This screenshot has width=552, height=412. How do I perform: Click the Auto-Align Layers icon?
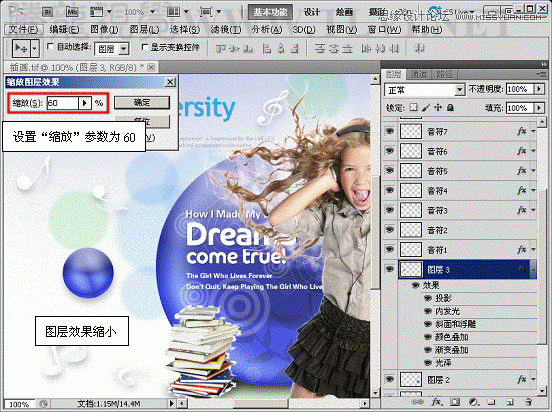click(x=419, y=48)
